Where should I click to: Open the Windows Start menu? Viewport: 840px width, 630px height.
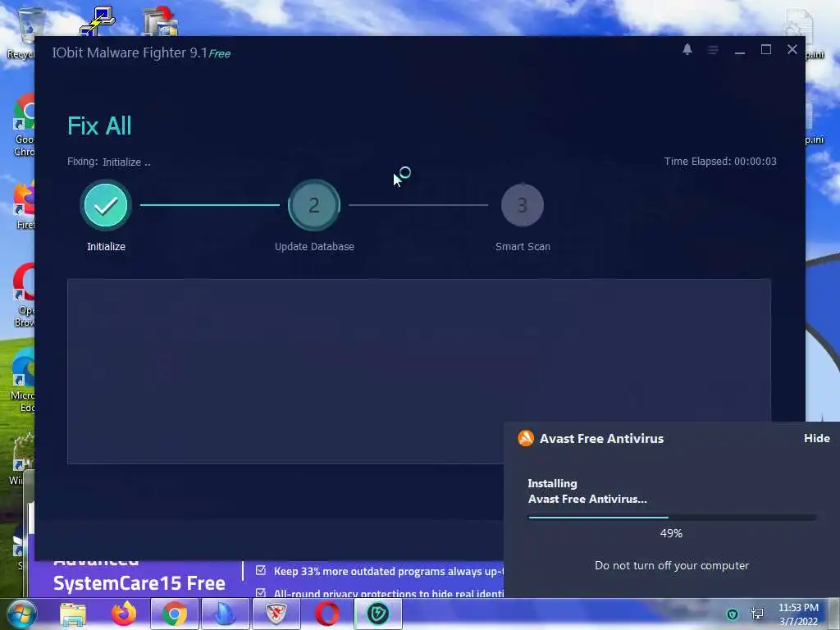tap(20, 614)
